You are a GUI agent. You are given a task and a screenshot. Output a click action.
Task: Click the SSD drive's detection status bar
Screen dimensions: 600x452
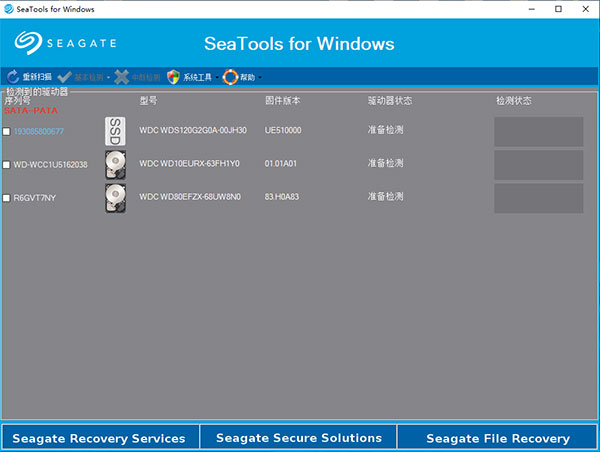(x=538, y=131)
